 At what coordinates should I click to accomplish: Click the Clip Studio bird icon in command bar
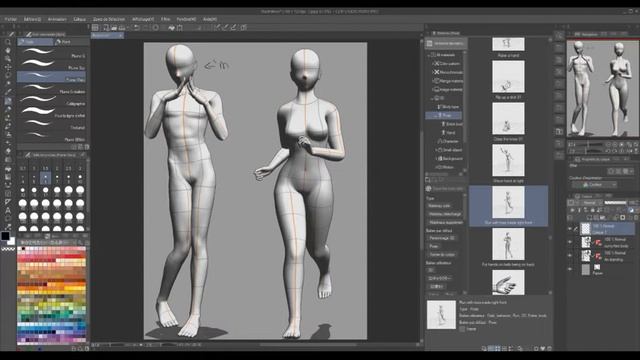coord(171,28)
